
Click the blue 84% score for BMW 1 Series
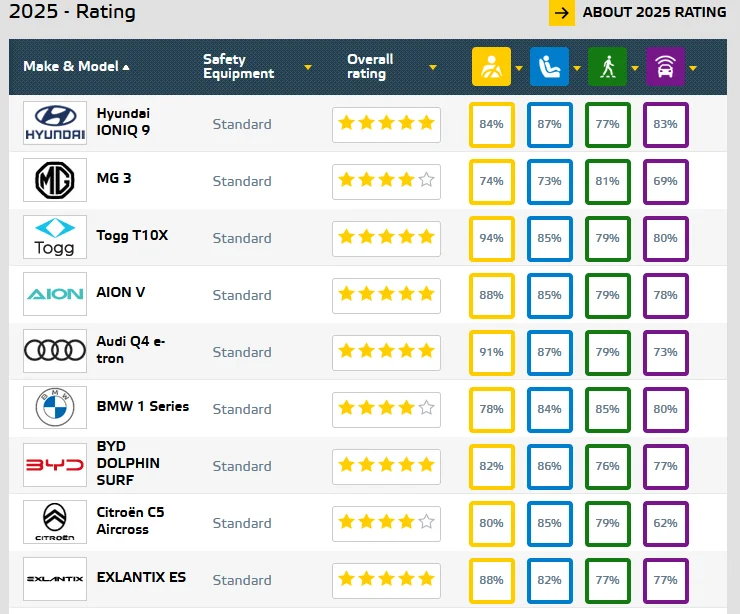pos(549,410)
